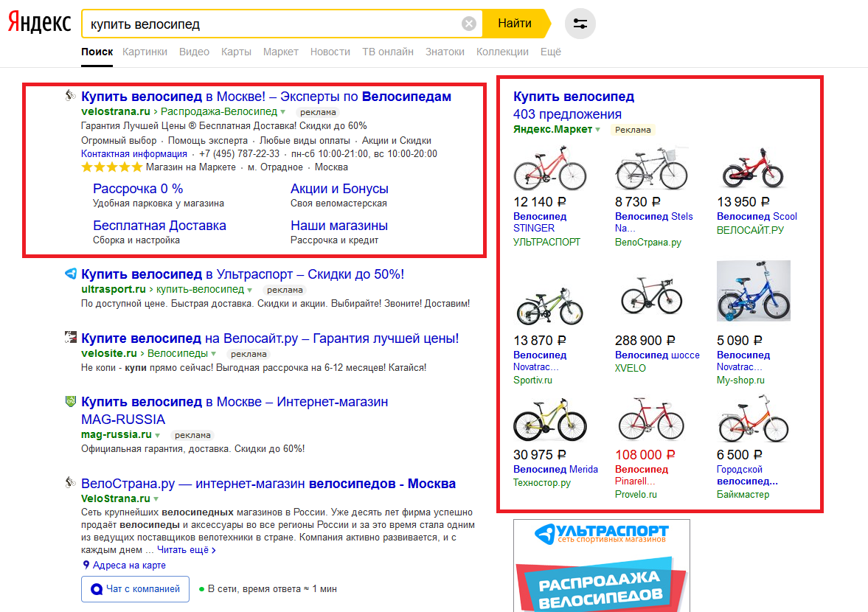
Task: Open the Бесплатная Доставка sitelink
Action: [x=159, y=226]
